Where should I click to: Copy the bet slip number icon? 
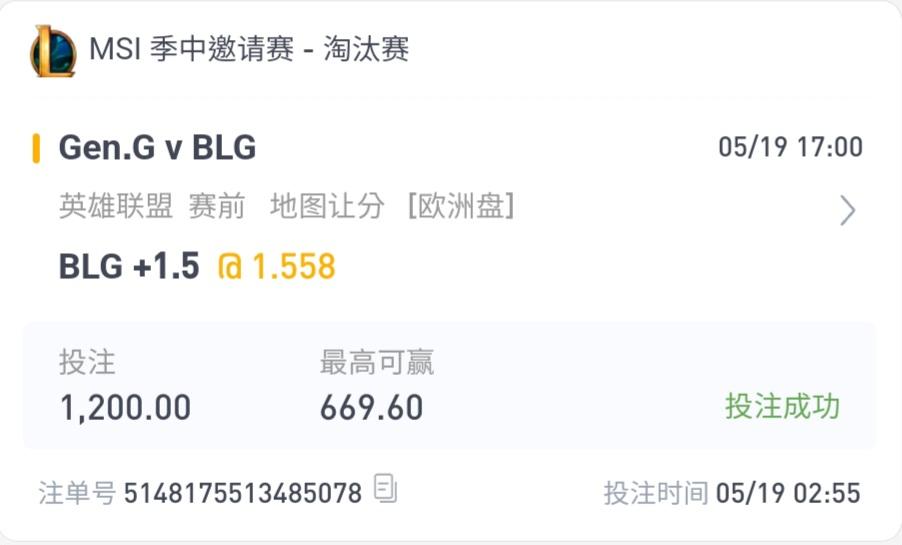[385, 488]
